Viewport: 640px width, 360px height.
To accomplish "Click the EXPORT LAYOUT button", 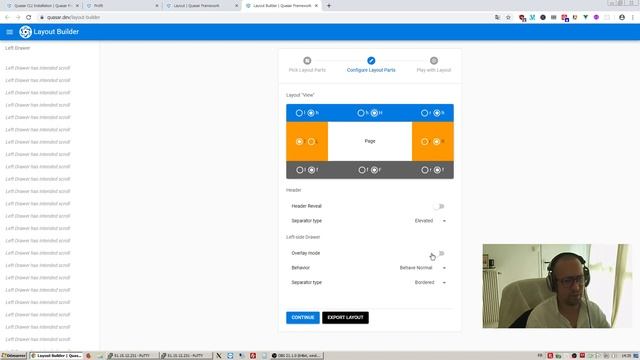I will (x=345, y=318).
